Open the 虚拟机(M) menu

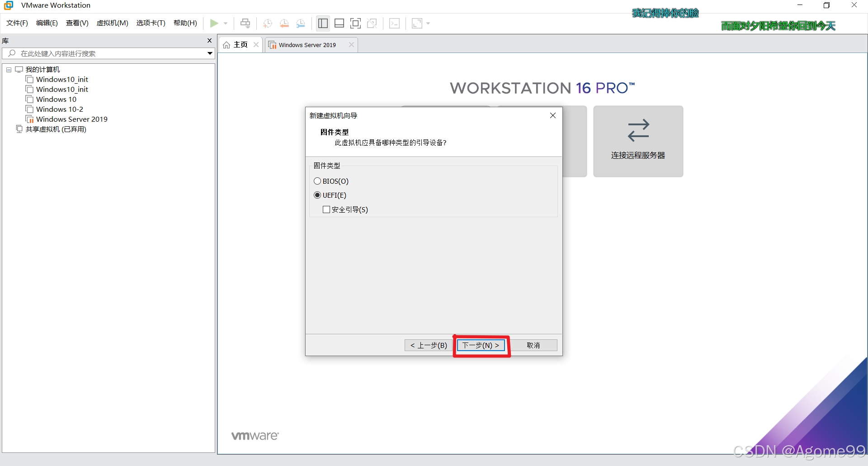(113, 23)
